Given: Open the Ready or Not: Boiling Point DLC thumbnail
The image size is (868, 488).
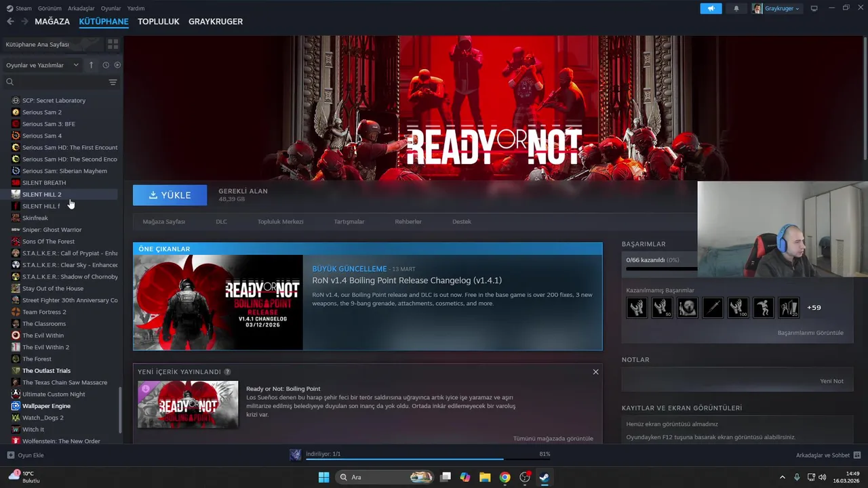Looking at the screenshot, I should (x=188, y=404).
